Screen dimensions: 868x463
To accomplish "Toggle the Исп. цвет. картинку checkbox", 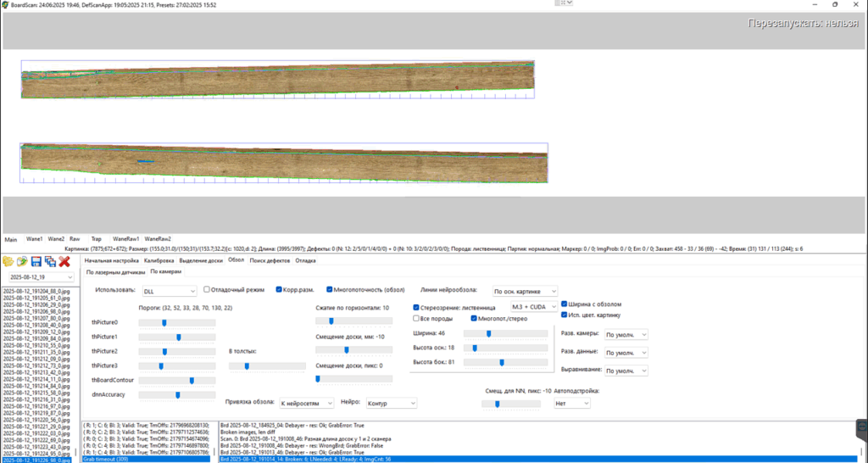I will [x=564, y=315].
